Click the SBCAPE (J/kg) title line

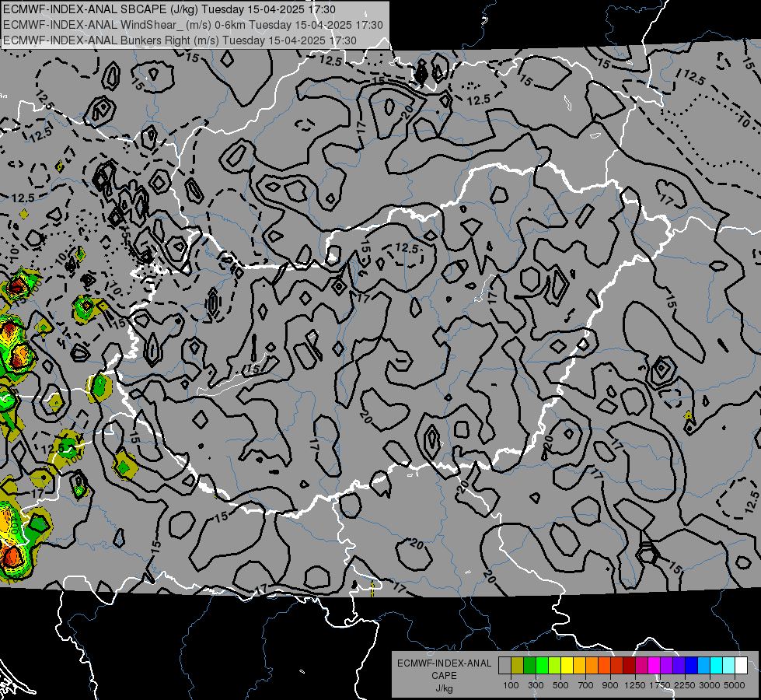(x=169, y=9)
